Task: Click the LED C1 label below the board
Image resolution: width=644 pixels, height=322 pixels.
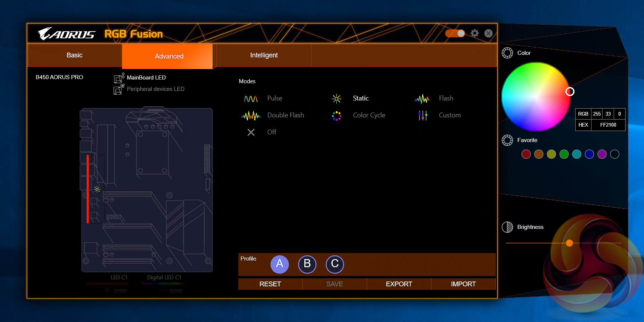Action: click(x=119, y=277)
